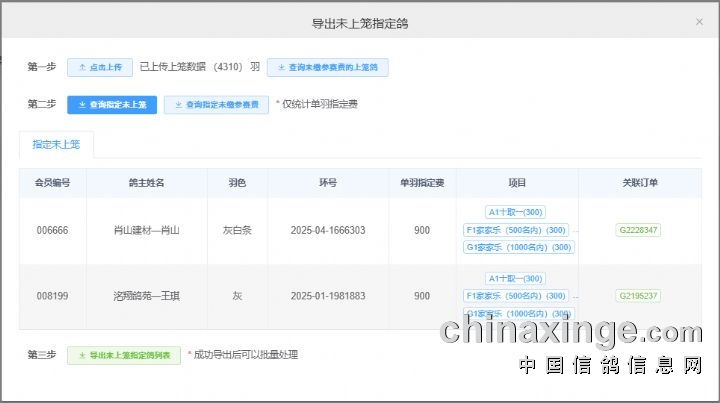The height and width of the screenshot is (403, 720).
Task: Click F1家家乐 (500名内) tag in first row
Action: pos(517,230)
